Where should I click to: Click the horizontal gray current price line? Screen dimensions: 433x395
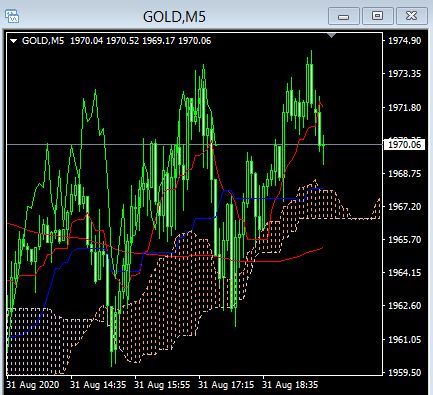point(194,144)
